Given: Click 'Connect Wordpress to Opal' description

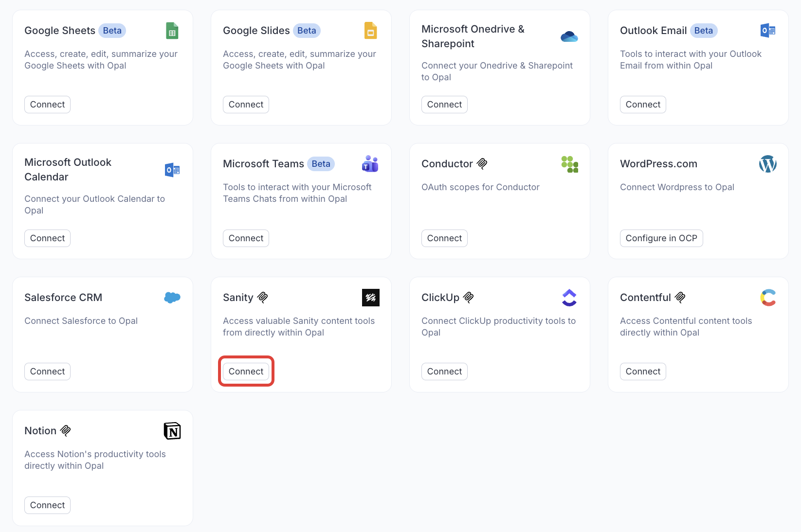Looking at the screenshot, I should [677, 187].
